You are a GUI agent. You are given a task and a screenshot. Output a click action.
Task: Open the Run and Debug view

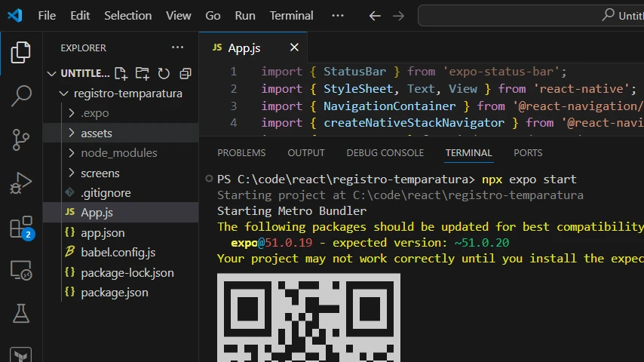tap(20, 183)
